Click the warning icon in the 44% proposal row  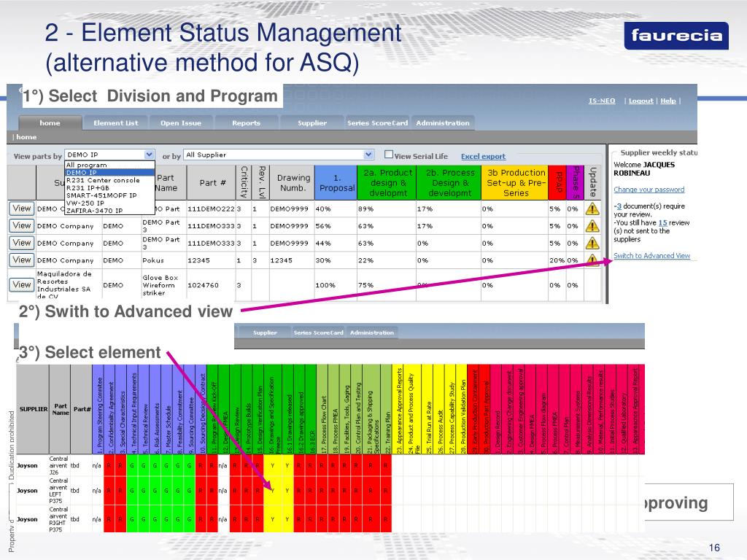pyautogui.click(x=592, y=243)
